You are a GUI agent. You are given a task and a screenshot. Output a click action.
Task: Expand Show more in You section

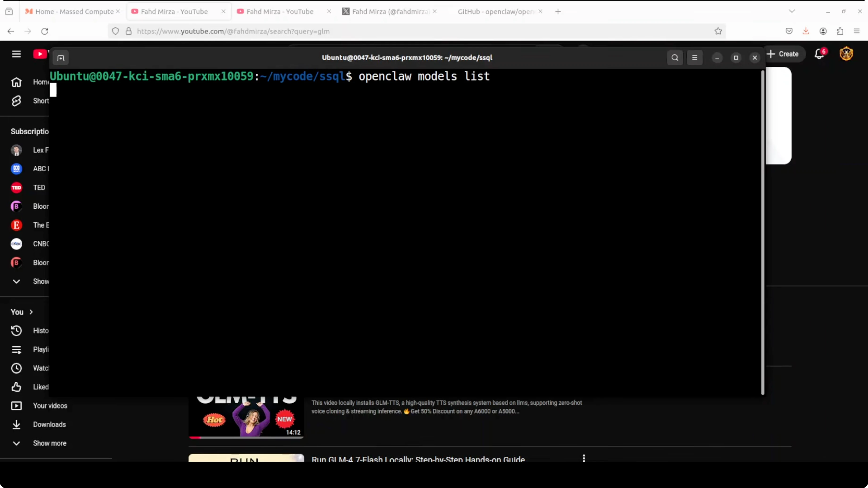coord(49,443)
